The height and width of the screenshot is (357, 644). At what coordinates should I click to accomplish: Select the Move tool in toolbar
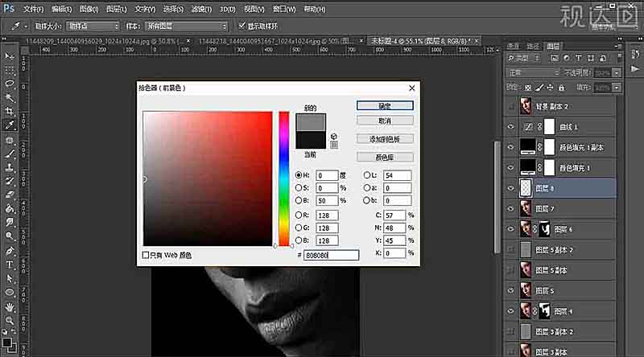(x=10, y=55)
